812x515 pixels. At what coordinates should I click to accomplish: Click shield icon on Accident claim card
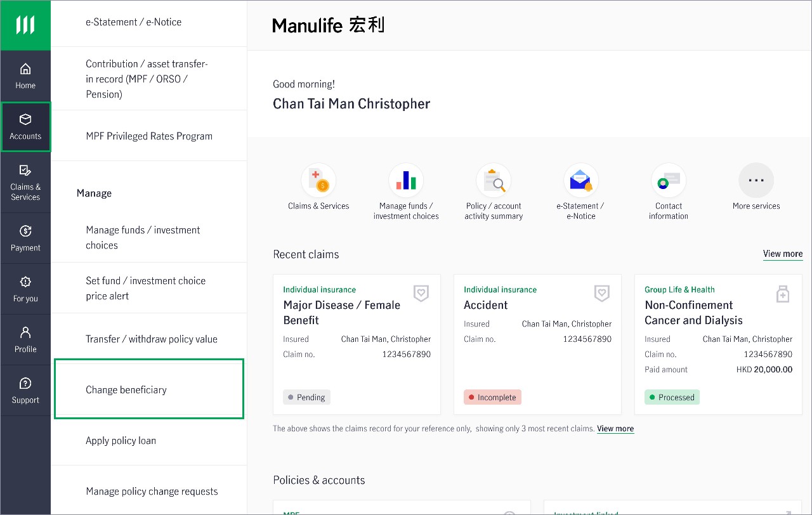coord(602,293)
